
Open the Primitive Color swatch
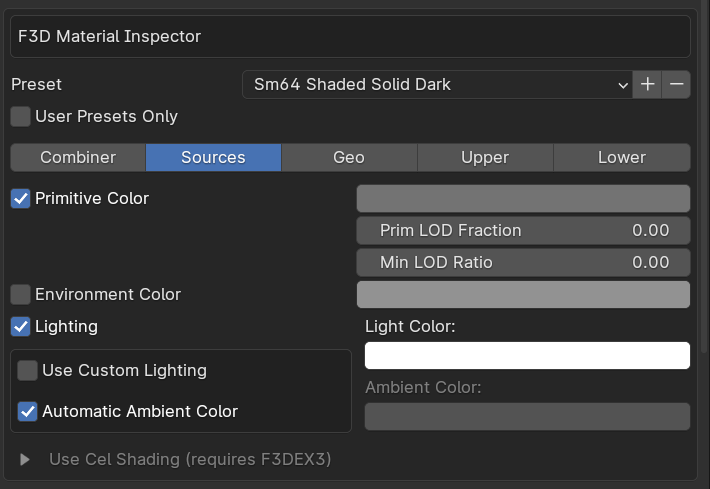coord(523,198)
